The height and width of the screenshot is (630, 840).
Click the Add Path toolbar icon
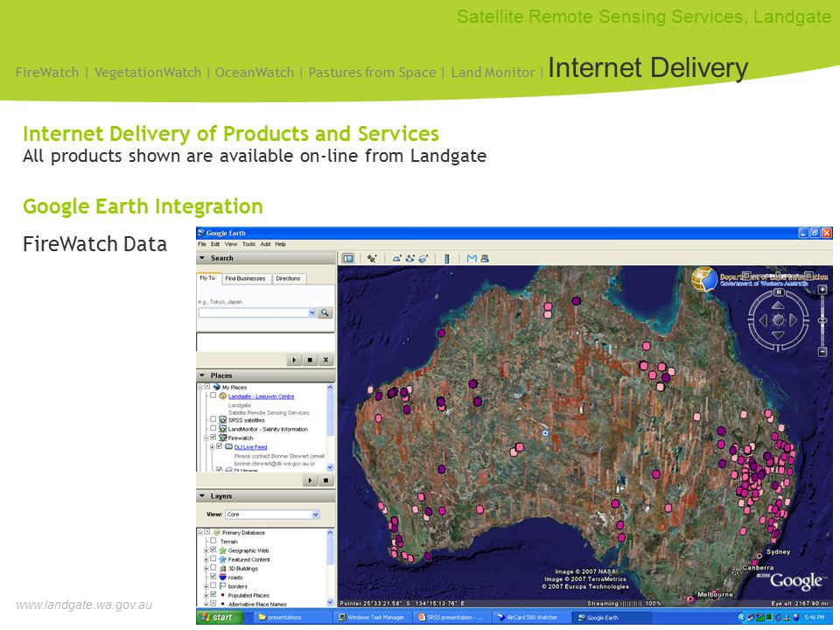click(410, 259)
